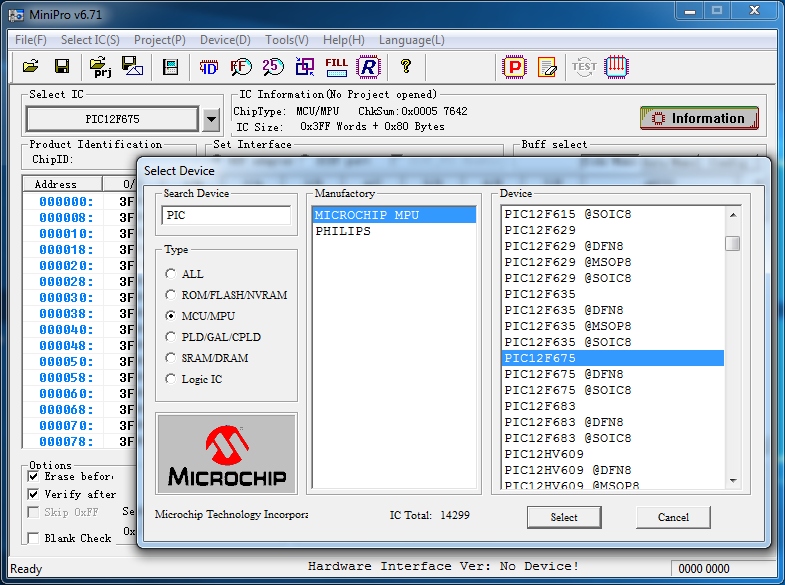Image resolution: width=785 pixels, height=585 pixels.
Task: Select PIC12F615 @SOIC8 device
Action: (x=613, y=214)
